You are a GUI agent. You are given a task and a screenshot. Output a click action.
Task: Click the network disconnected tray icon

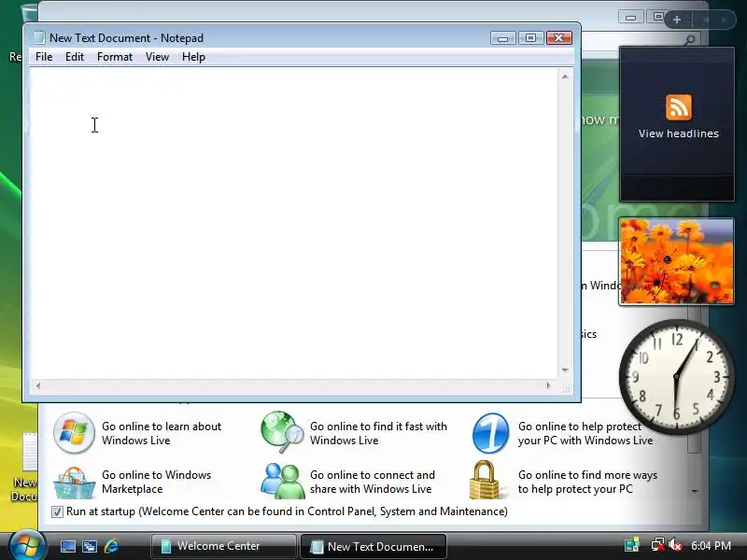point(657,545)
